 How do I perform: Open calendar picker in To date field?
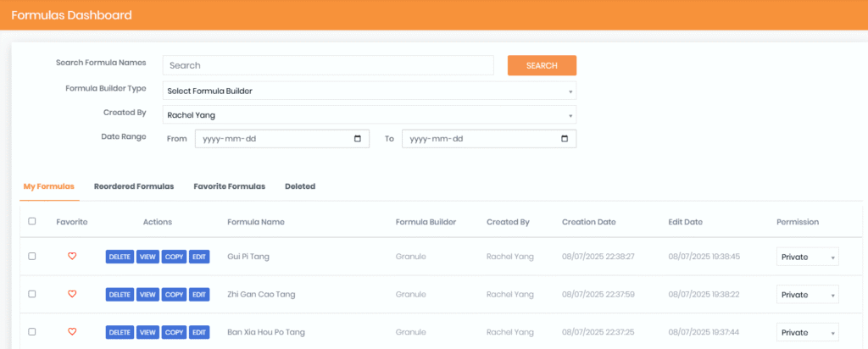565,139
